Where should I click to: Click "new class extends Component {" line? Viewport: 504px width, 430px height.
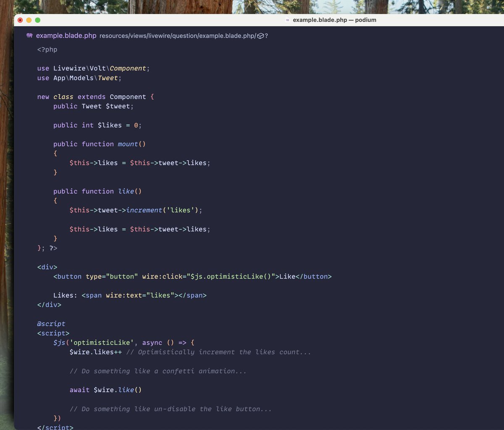point(96,97)
